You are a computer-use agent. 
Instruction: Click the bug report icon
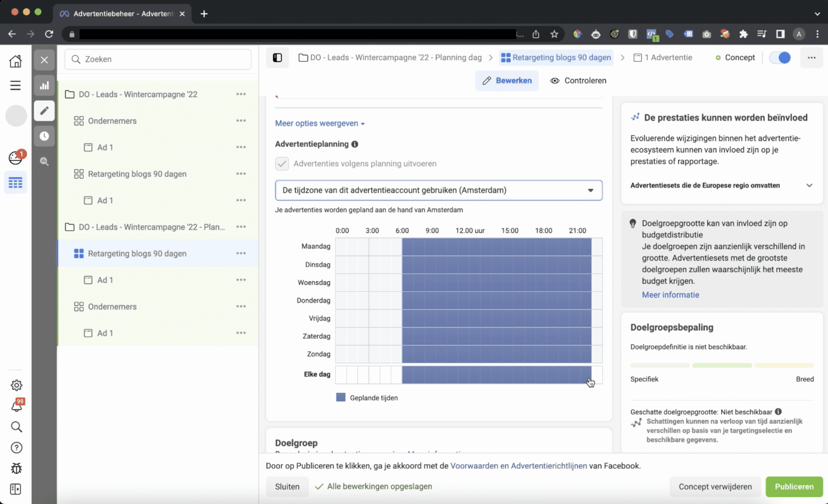point(16,468)
